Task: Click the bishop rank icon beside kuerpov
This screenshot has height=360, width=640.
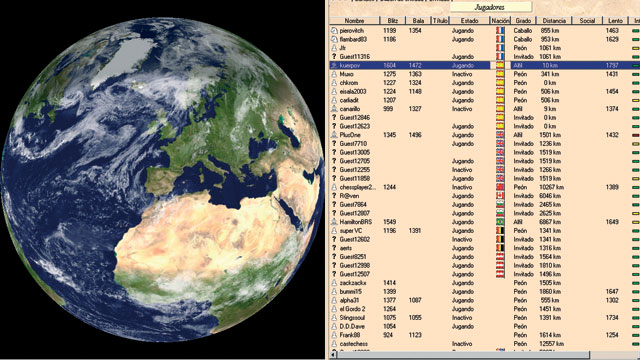Action: click(x=334, y=65)
